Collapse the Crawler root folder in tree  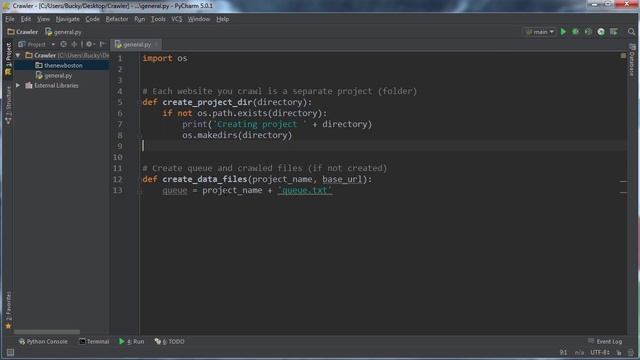coord(18,55)
